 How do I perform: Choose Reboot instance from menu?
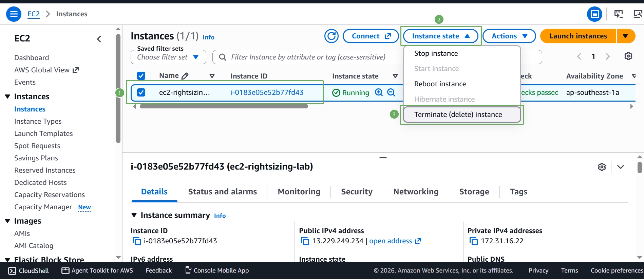462,84
